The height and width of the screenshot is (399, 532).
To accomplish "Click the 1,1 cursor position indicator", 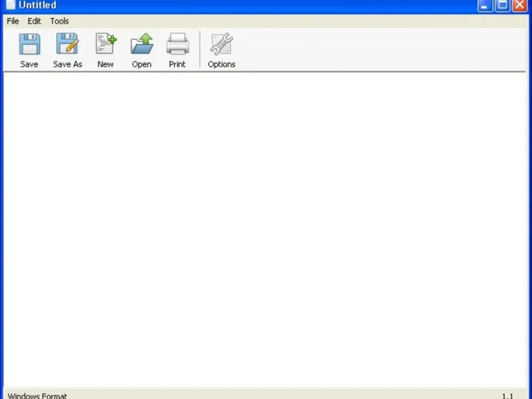I will coord(507,396).
